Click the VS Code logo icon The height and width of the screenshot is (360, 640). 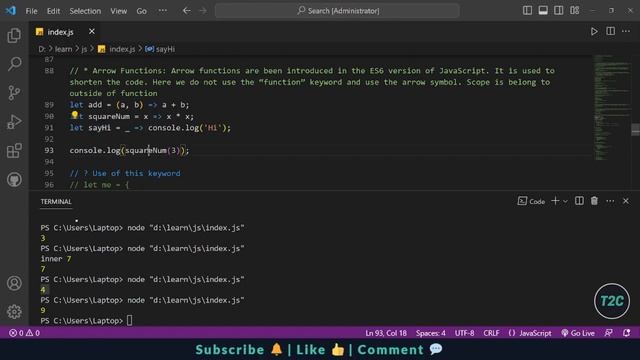click(x=11, y=11)
